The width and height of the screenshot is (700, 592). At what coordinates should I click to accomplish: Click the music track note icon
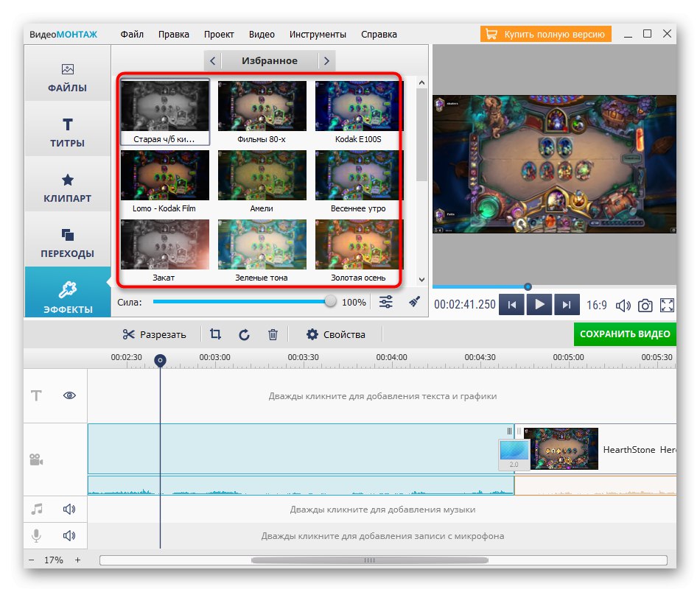[37, 509]
